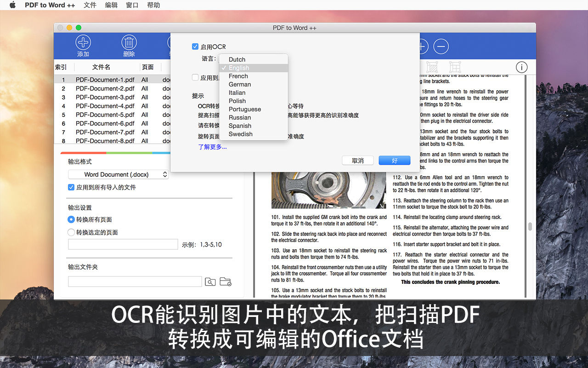The width and height of the screenshot is (588, 368).
Task: Select PDF-Document-7.pdf row
Action: coord(112,132)
